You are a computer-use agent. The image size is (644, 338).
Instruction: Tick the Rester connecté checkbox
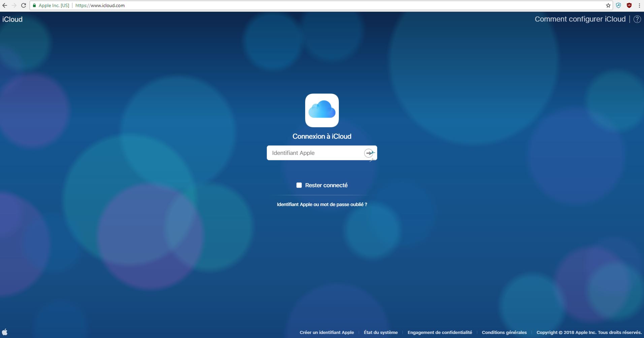(299, 185)
